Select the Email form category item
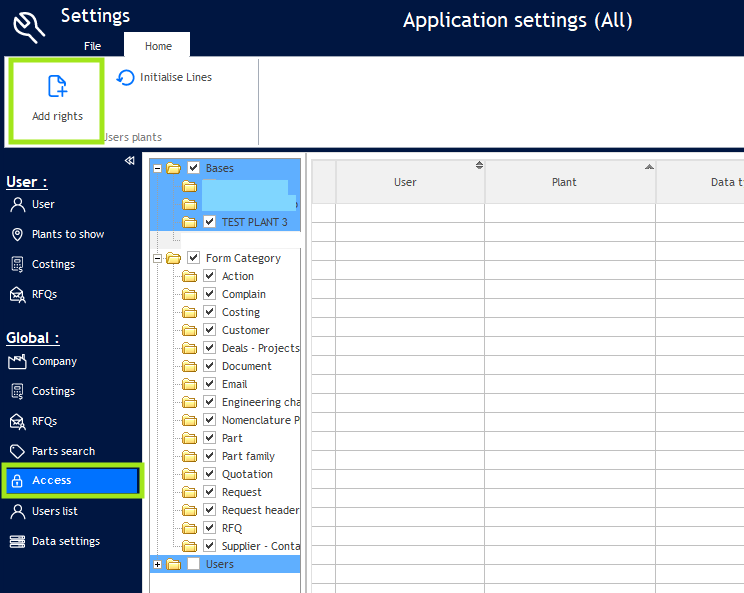 [234, 384]
